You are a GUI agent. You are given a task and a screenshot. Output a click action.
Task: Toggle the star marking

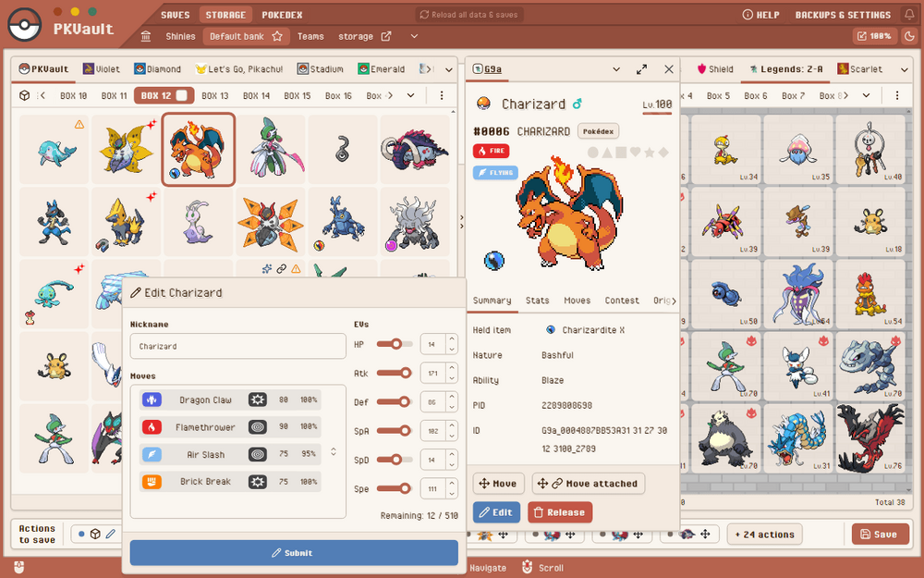(x=650, y=153)
